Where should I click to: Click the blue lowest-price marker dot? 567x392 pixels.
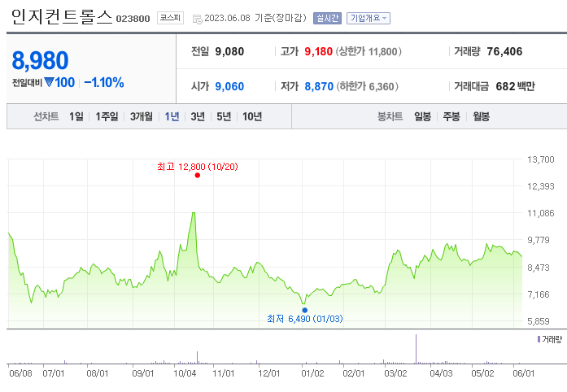coord(305,311)
